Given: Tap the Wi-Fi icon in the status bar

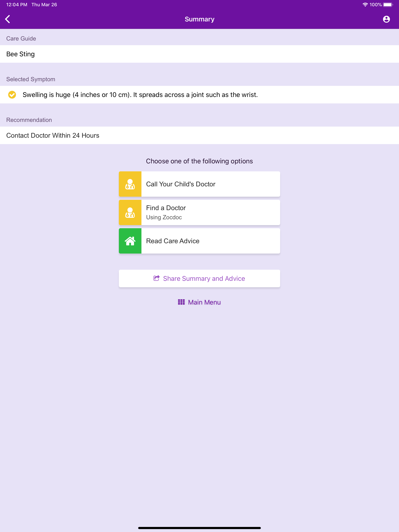Looking at the screenshot, I should point(365,4).
